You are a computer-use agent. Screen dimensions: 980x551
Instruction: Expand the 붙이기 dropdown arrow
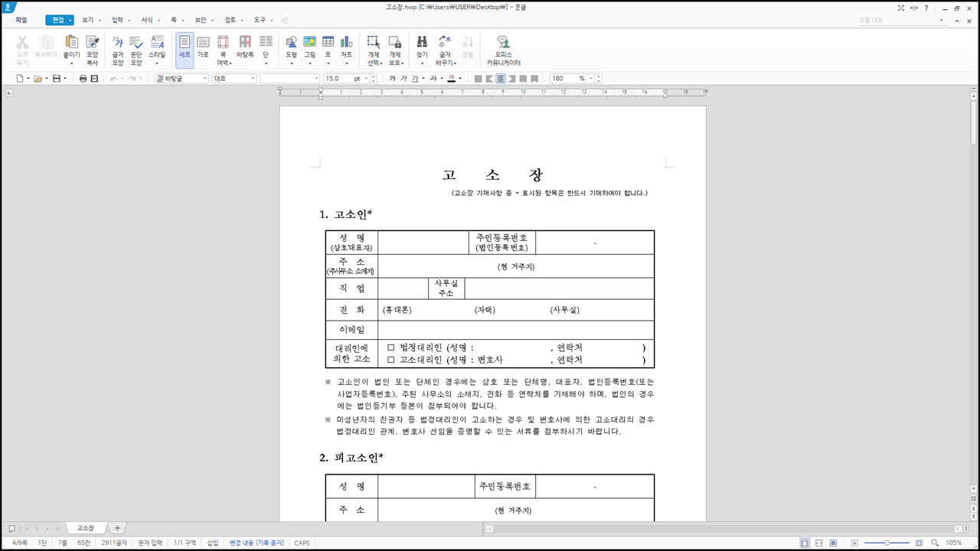point(71,64)
